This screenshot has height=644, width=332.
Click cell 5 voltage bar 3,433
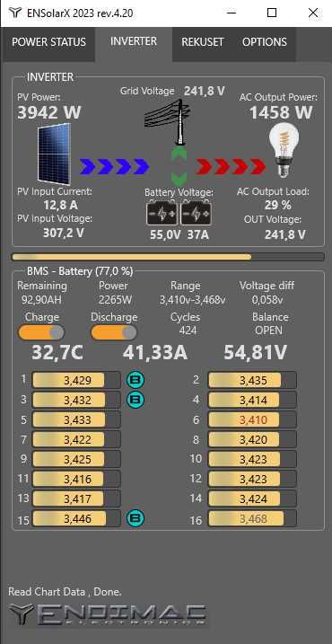pyautogui.click(x=76, y=419)
